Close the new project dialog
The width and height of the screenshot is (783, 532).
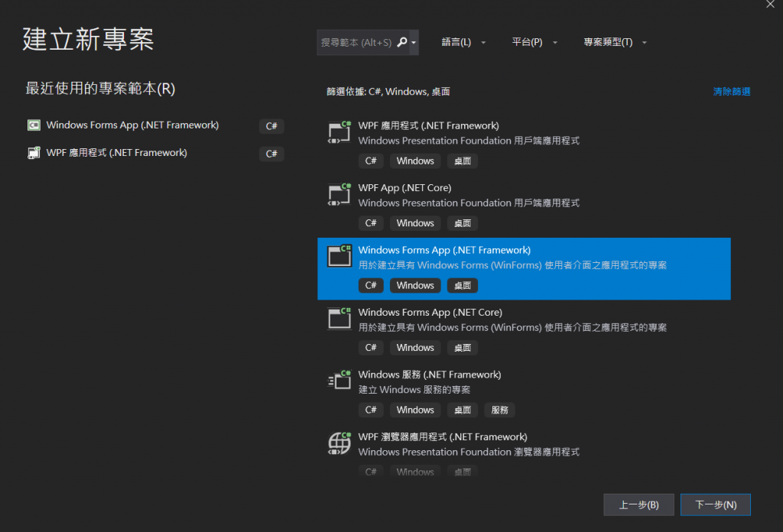[x=771, y=5]
